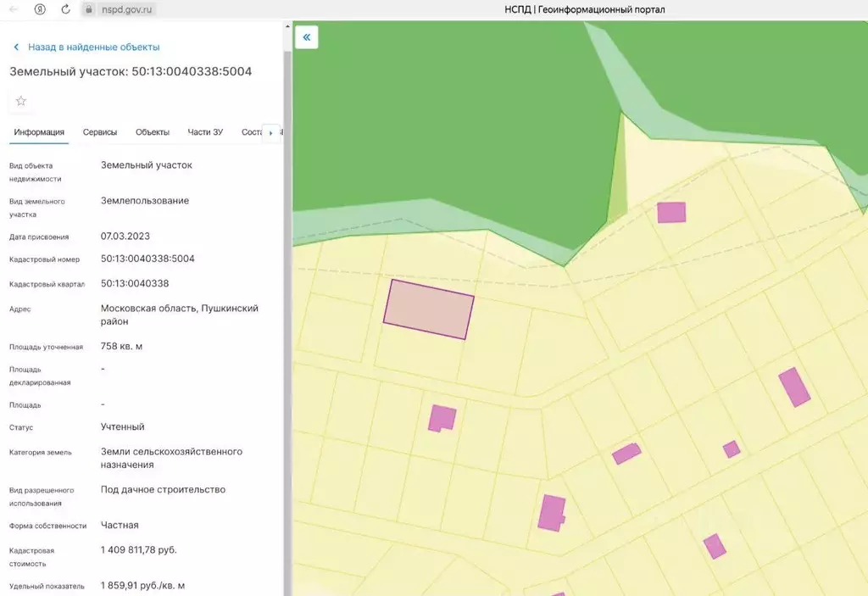Click the back chevron beside Назад

(16, 47)
